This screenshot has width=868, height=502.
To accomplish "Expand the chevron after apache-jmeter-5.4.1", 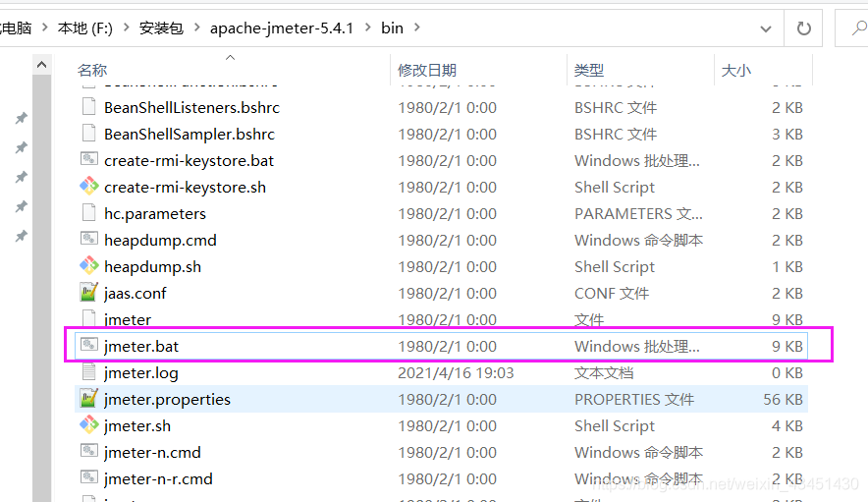I will pos(367,28).
